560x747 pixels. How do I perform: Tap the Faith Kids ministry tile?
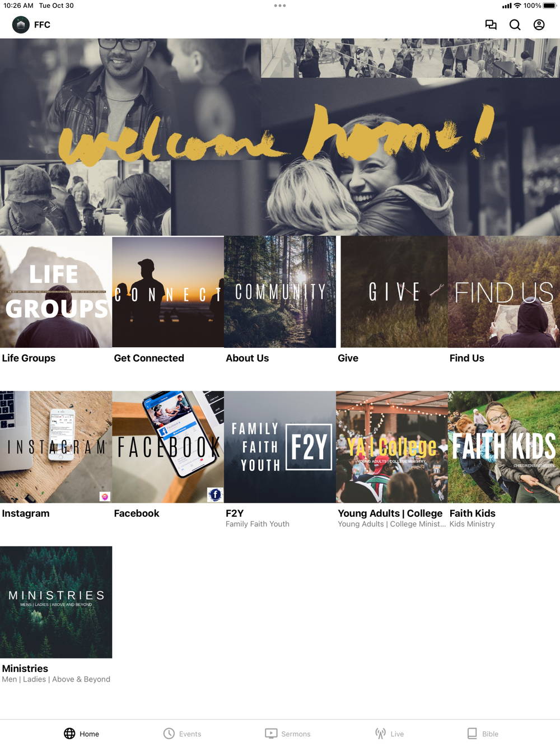[504, 447]
